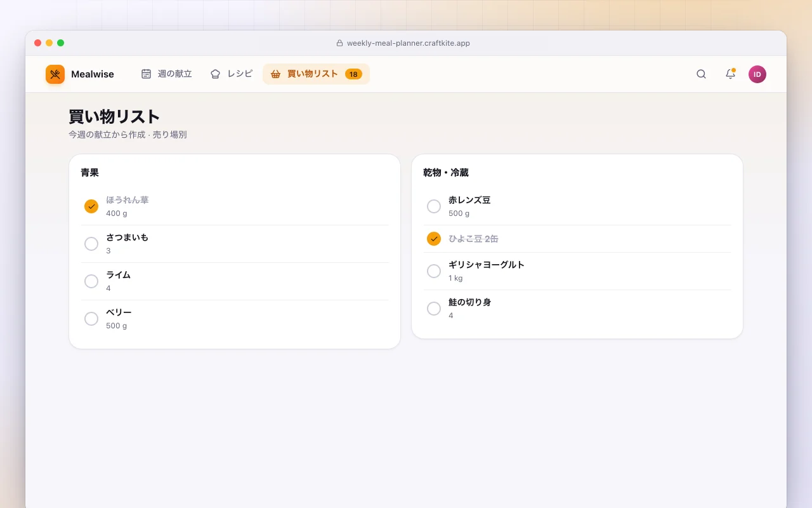
Task: Click the ライム item name
Action: 119,275
